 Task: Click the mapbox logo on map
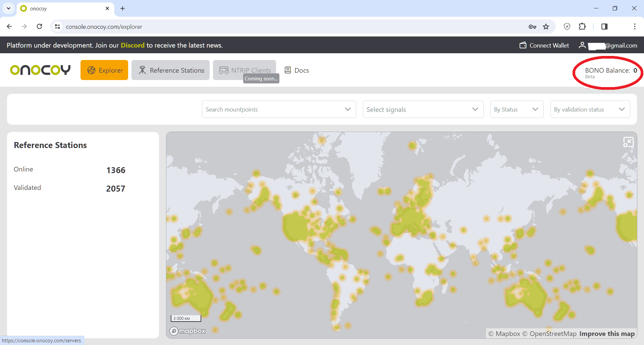[x=187, y=331]
